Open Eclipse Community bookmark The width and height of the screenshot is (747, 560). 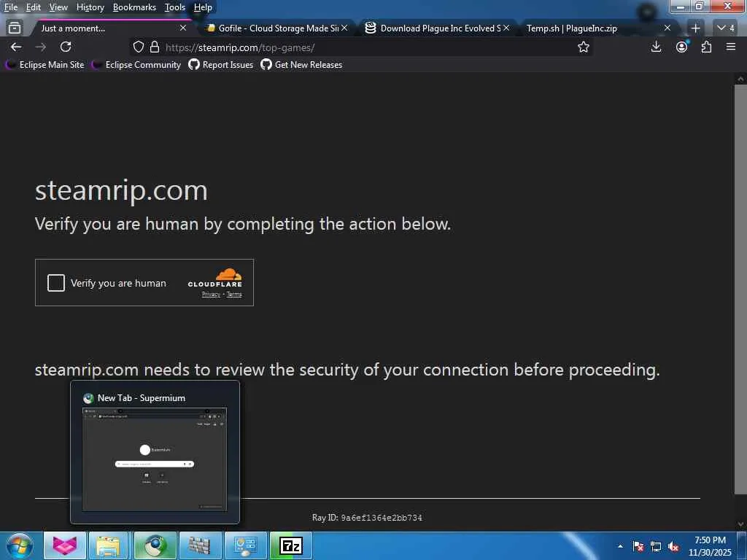136,65
